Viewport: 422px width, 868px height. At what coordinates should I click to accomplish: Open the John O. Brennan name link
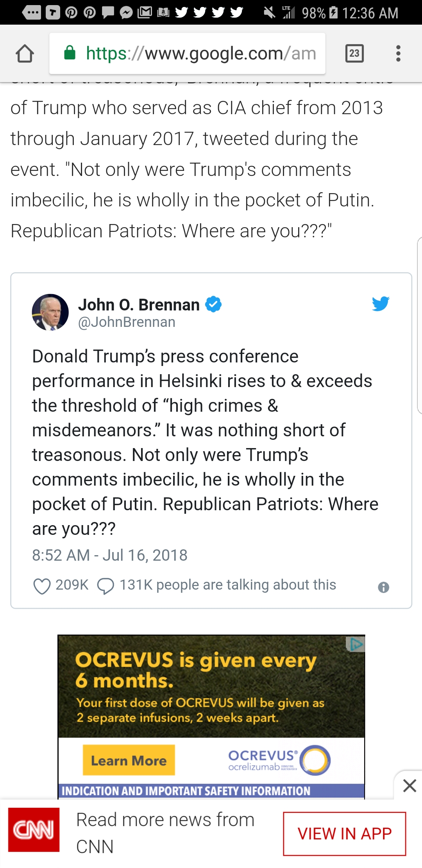pyautogui.click(x=139, y=305)
